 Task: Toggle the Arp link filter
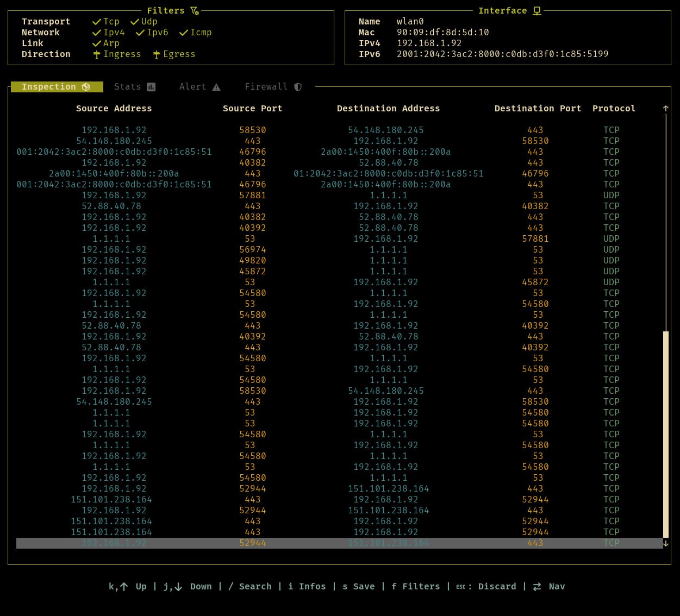point(106,43)
